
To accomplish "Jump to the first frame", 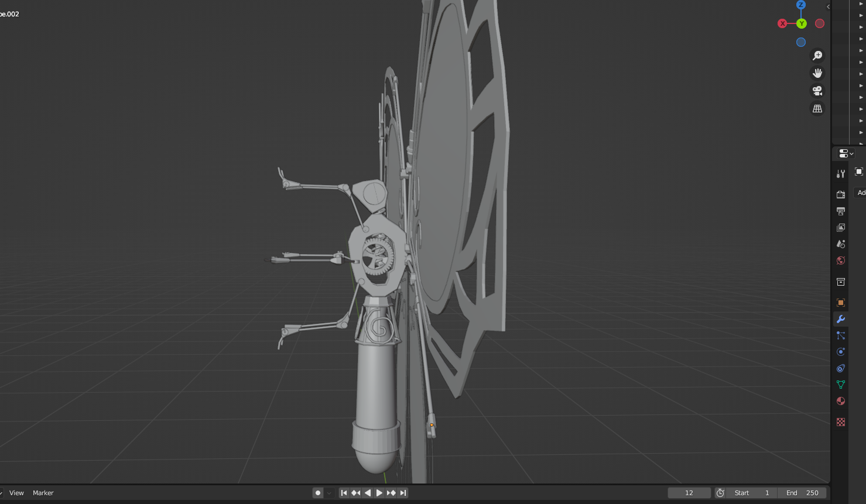I will point(344,493).
